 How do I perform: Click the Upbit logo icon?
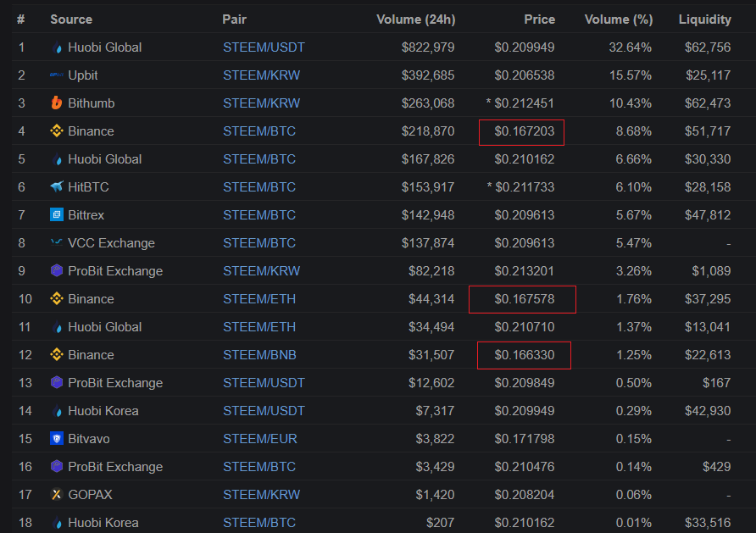tap(57, 75)
